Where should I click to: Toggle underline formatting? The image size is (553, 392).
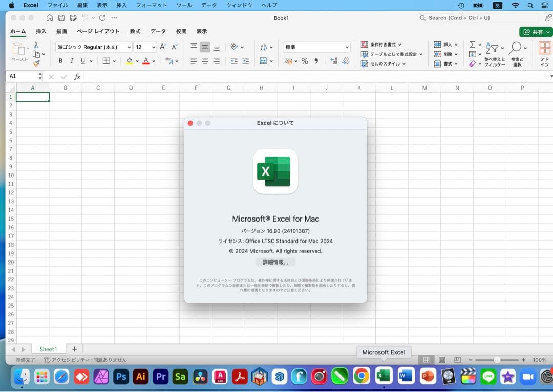(82, 60)
